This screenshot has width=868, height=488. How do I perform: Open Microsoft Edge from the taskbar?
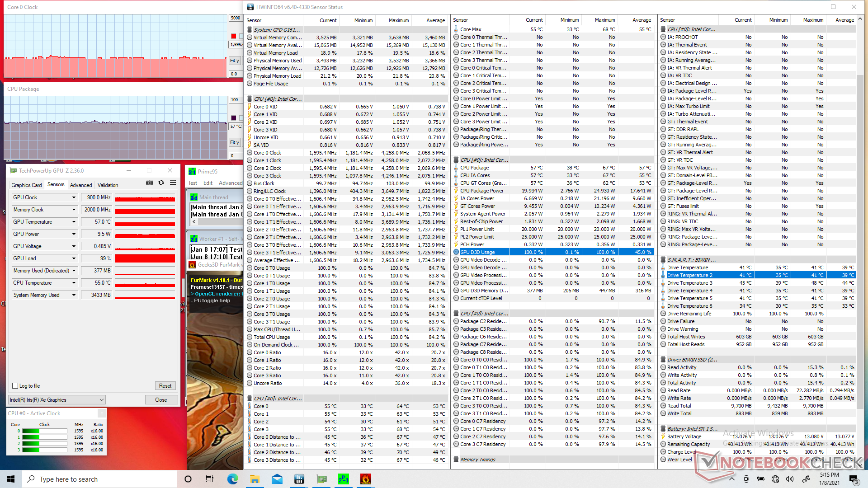pyautogui.click(x=232, y=479)
